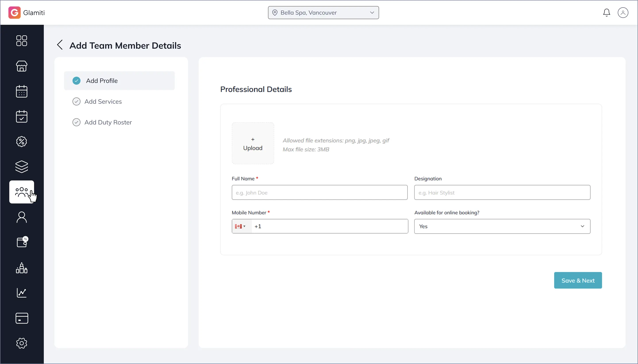Click the Add Duty Roster check circle
The image size is (638, 364).
(77, 122)
